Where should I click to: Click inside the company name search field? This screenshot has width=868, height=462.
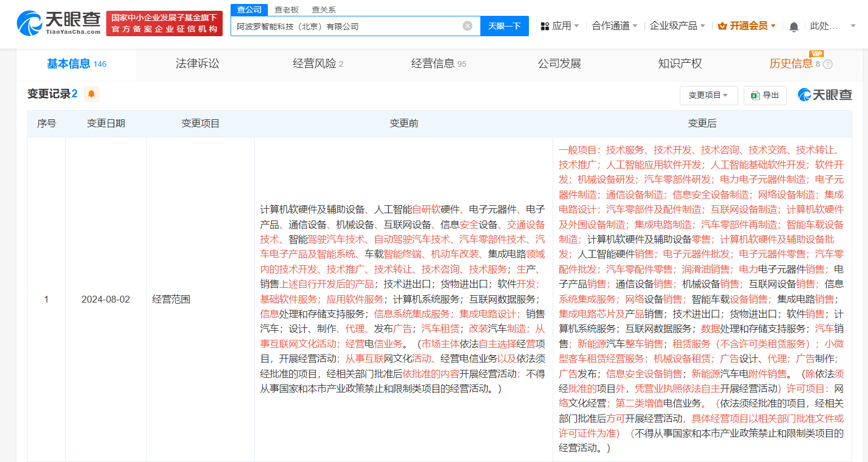coord(339,25)
